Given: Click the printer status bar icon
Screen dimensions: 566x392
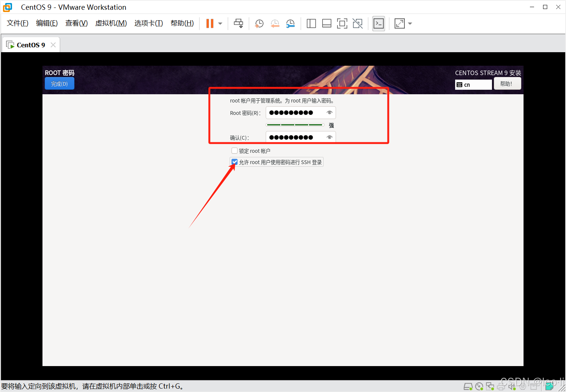Looking at the screenshot, I should pos(501,386).
